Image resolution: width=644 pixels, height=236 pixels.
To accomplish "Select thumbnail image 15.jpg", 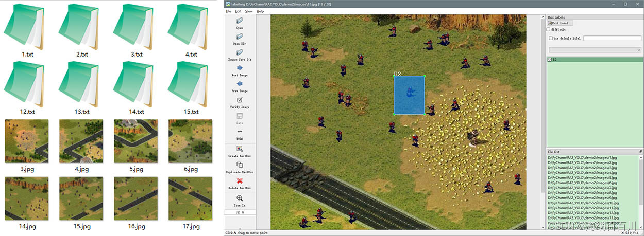I will pyautogui.click(x=81, y=198).
